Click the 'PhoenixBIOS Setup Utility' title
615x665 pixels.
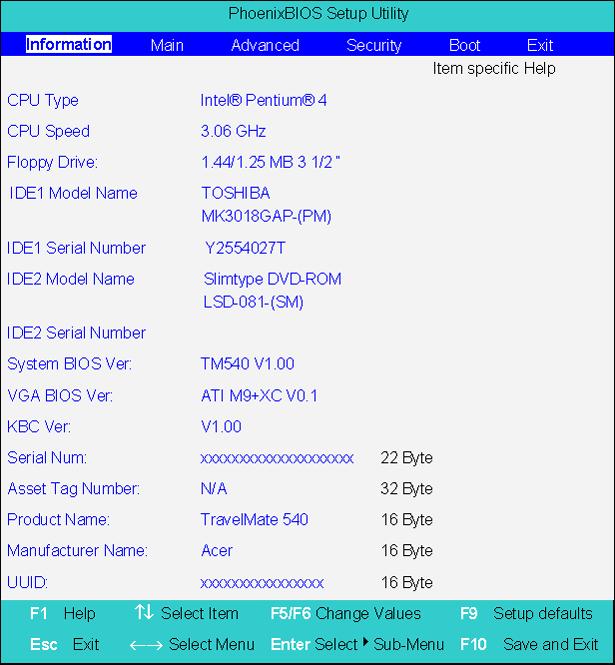tap(318, 13)
